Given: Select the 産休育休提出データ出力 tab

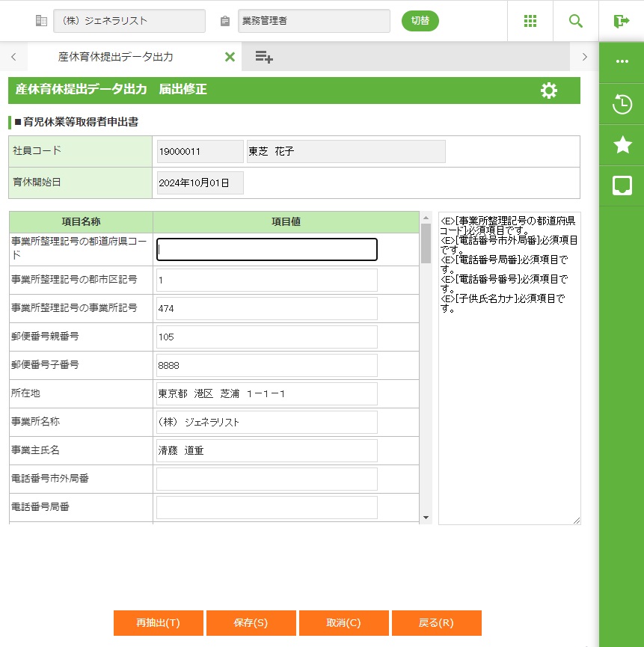Looking at the screenshot, I should pos(116,57).
